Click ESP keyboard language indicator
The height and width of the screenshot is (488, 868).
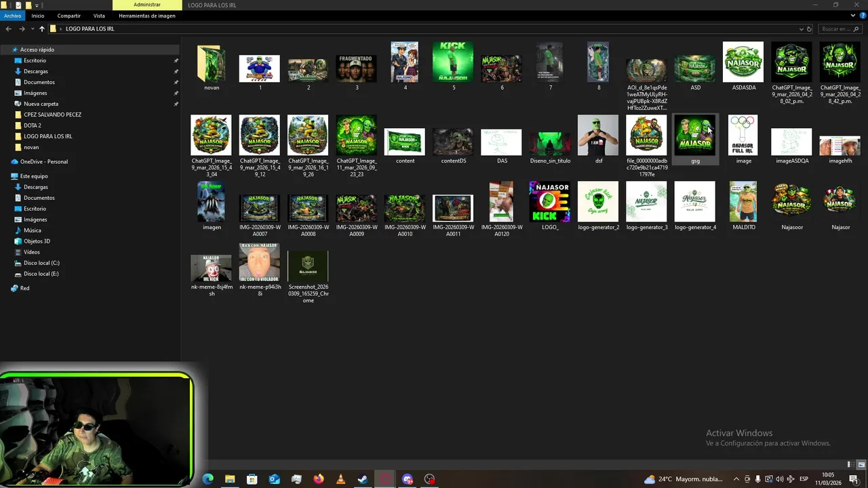pyautogui.click(x=804, y=479)
